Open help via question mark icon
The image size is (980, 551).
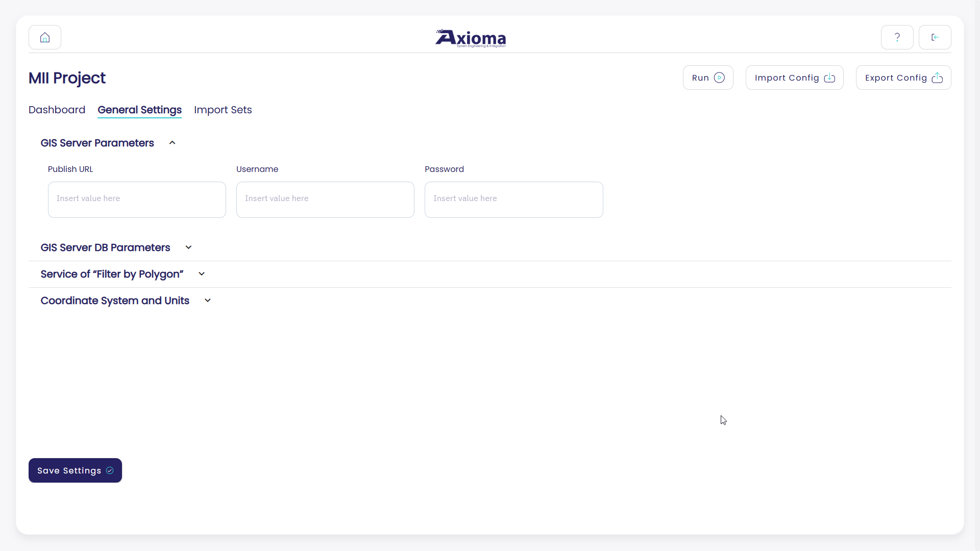tap(897, 37)
